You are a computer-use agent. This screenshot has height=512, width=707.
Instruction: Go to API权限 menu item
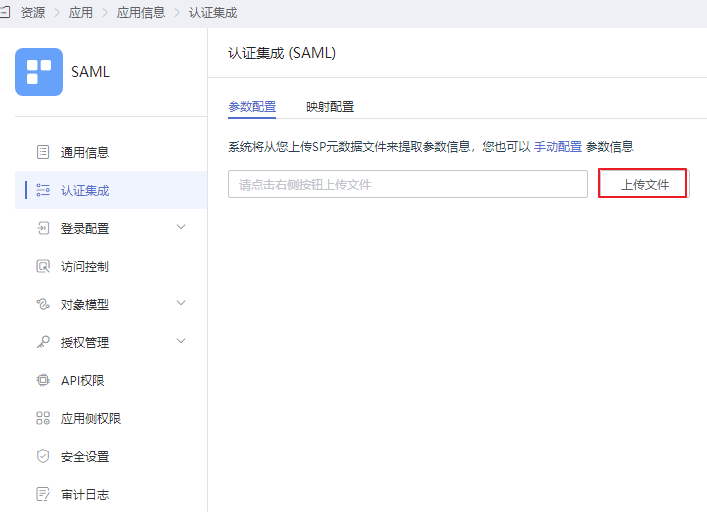coord(83,380)
